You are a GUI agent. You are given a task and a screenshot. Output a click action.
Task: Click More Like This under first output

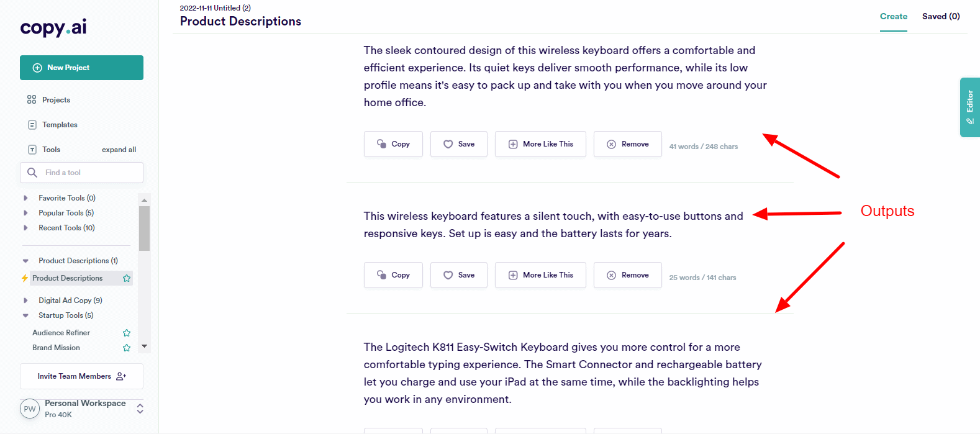click(540, 144)
